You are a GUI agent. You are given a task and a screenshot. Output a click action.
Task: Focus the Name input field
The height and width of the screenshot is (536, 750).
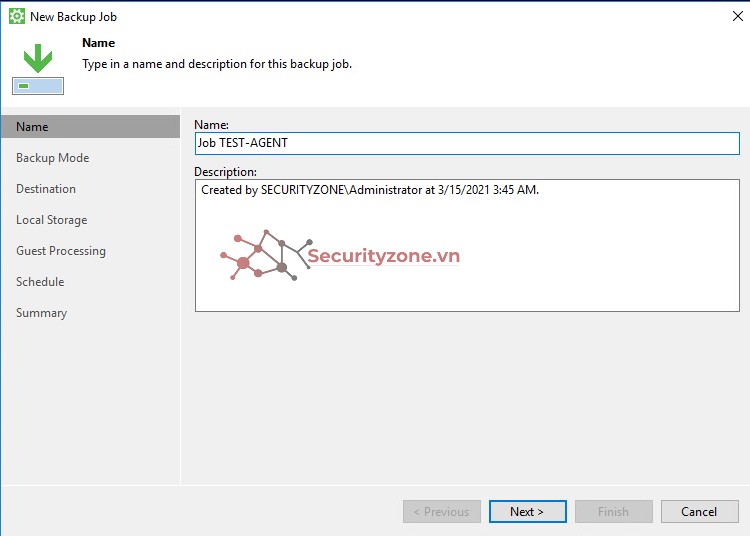tap(467, 143)
